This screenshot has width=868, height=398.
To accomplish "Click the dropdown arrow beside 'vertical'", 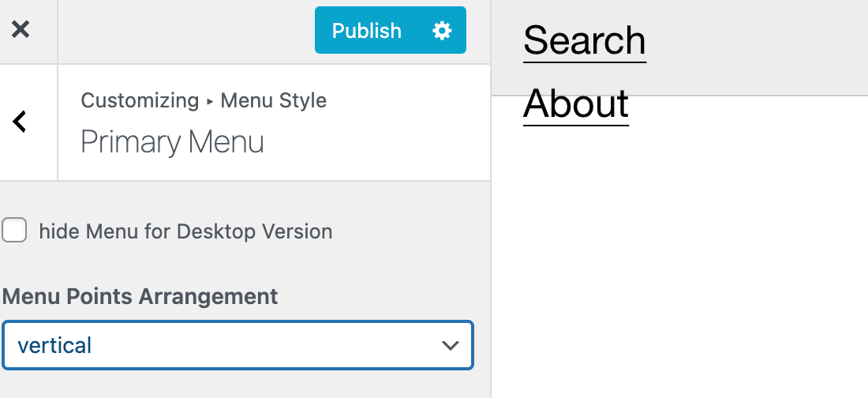I will 451,345.
